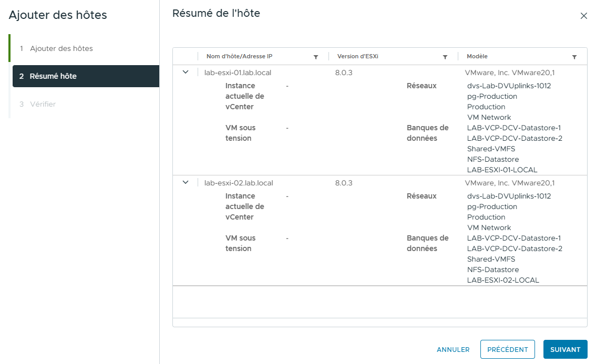Open the filter for Modèle column
The width and height of the screenshot is (596, 364).
(574, 56)
